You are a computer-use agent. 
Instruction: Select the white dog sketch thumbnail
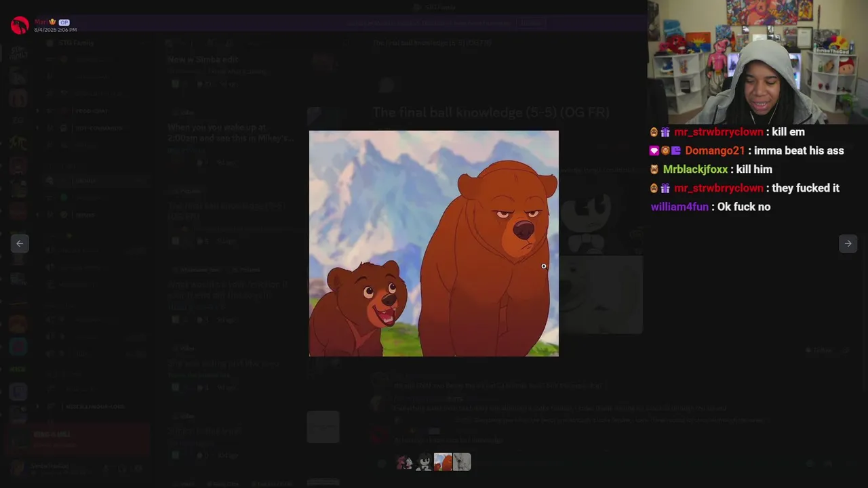pos(462,462)
